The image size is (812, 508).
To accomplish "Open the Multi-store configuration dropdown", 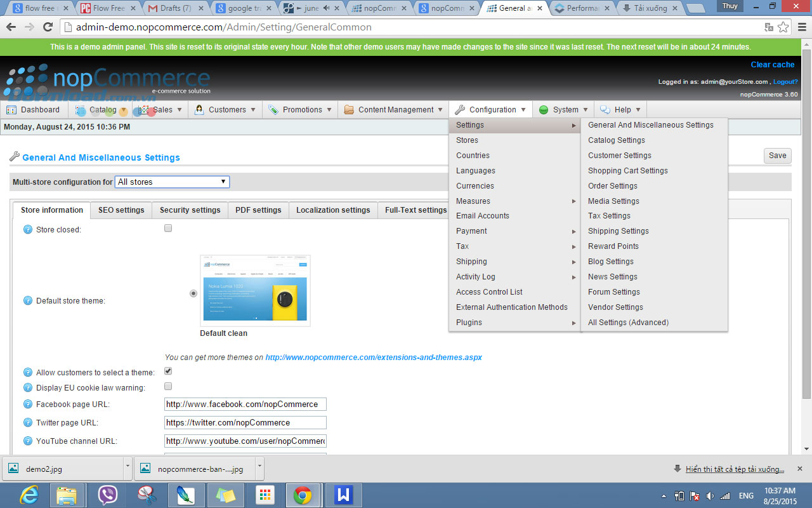I will point(172,182).
